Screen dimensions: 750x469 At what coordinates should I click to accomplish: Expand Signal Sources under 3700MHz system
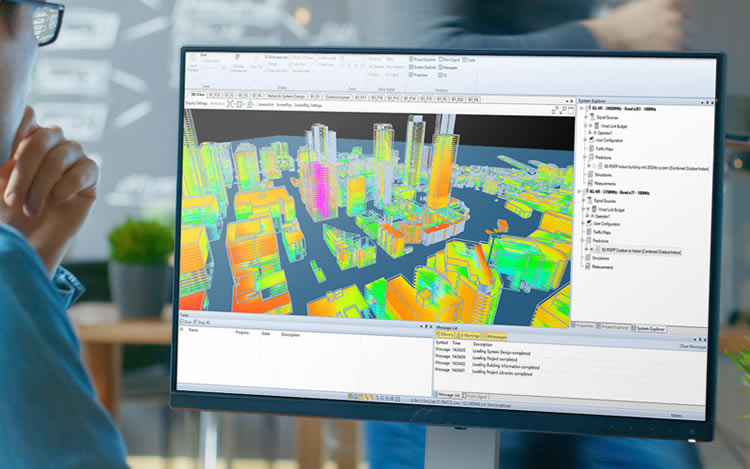(583, 200)
